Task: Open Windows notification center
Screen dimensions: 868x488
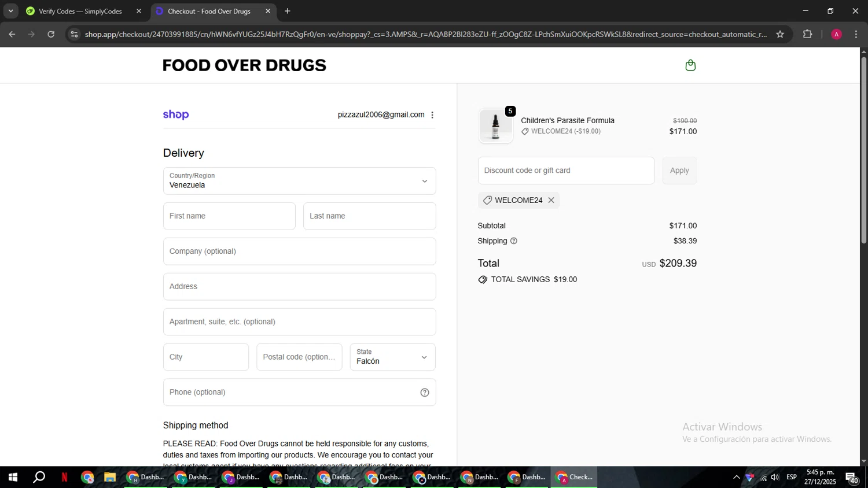Action: coord(852,478)
